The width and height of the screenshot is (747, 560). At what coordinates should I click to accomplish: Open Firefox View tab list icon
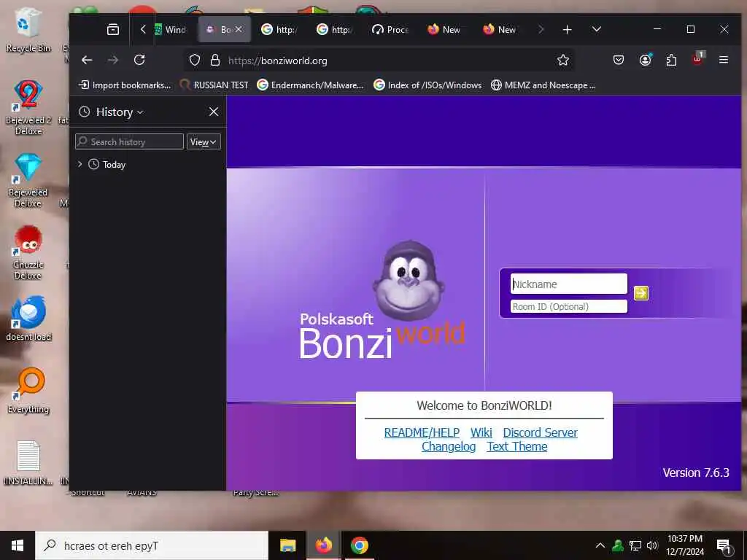[x=113, y=29]
